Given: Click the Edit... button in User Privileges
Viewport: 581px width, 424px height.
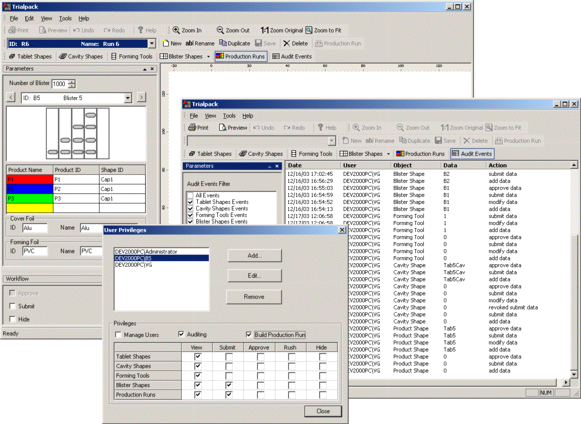Looking at the screenshot, I should [254, 276].
